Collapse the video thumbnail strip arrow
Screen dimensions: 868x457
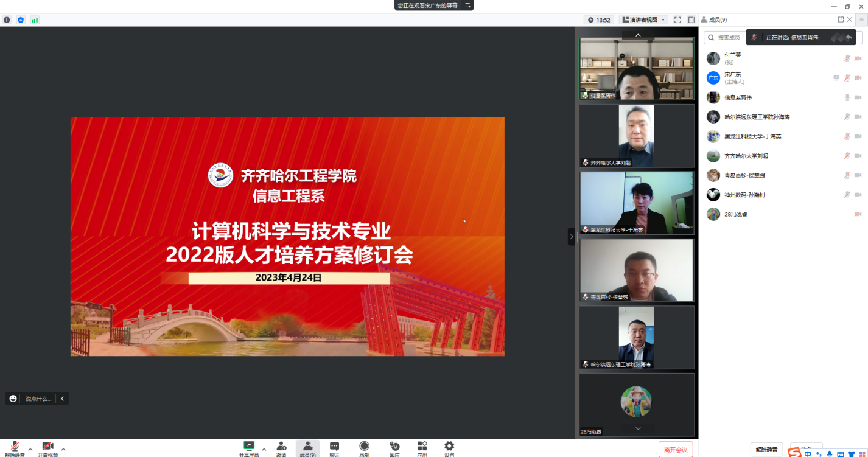click(572, 237)
